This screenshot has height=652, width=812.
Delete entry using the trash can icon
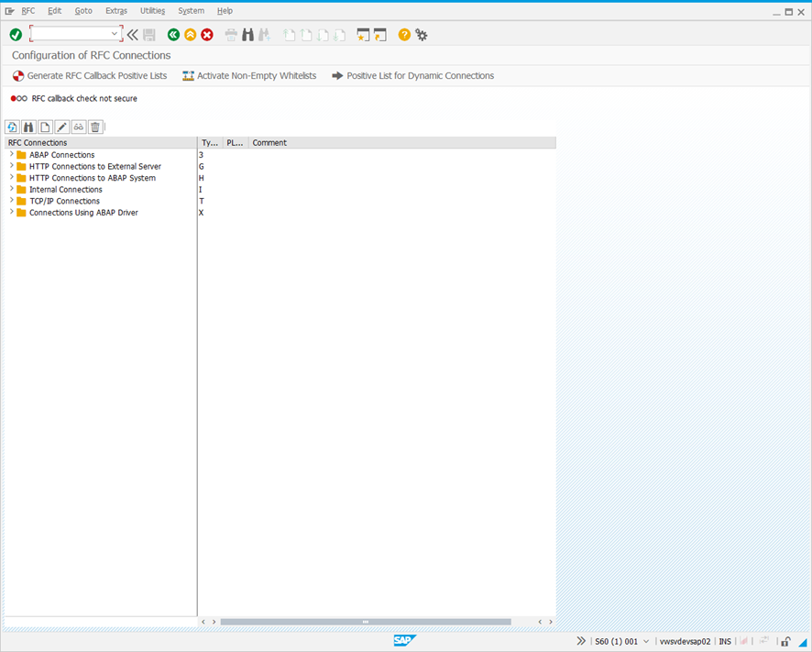click(94, 127)
